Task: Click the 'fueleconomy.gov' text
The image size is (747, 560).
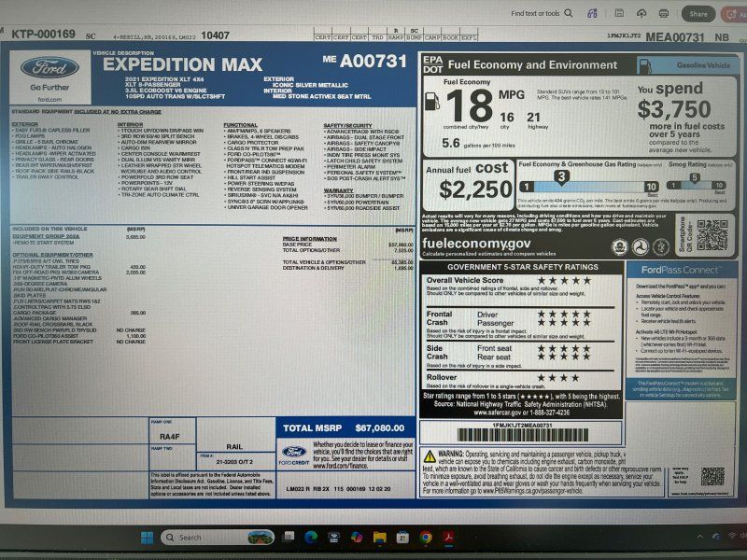Action: click(x=476, y=244)
